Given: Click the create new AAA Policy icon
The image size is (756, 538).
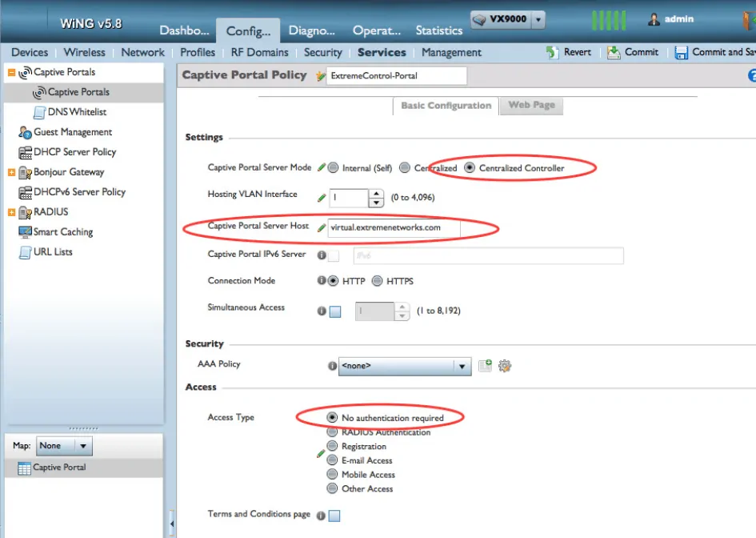Looking at the screenshot, I should pos(485,366).
